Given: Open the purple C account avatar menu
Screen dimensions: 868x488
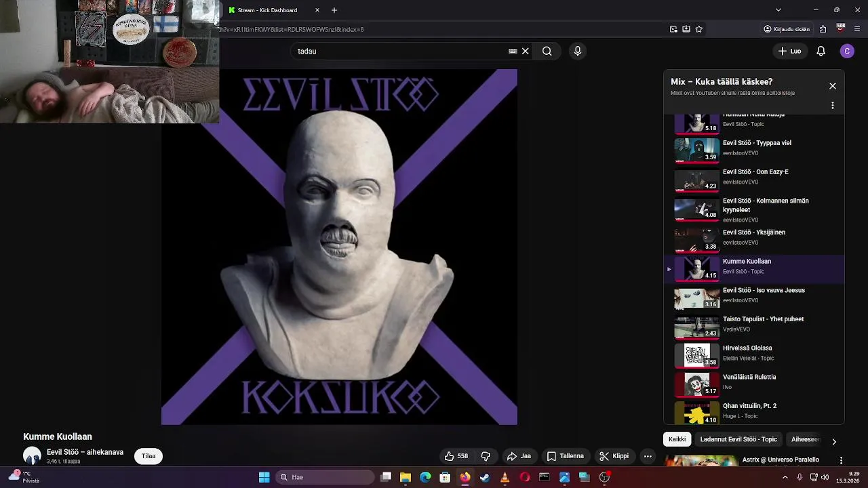Looking at the screenshot, I should (x=847, y=51).
